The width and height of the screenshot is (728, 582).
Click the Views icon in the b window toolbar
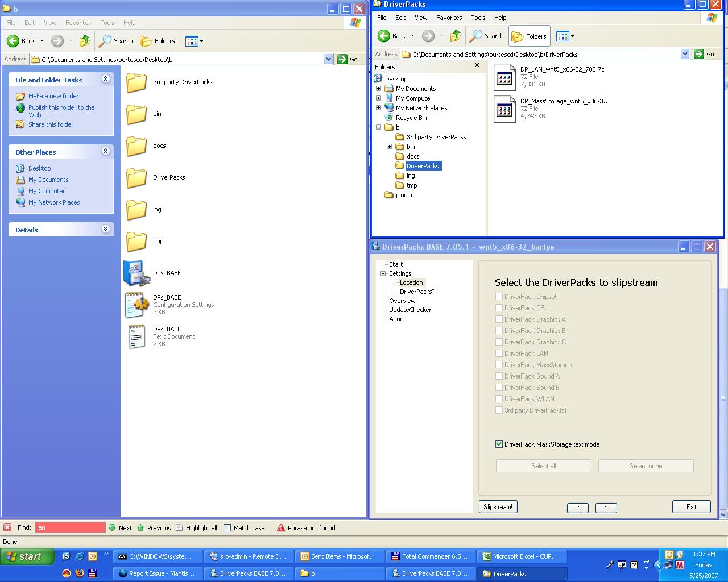click(192, 41)
